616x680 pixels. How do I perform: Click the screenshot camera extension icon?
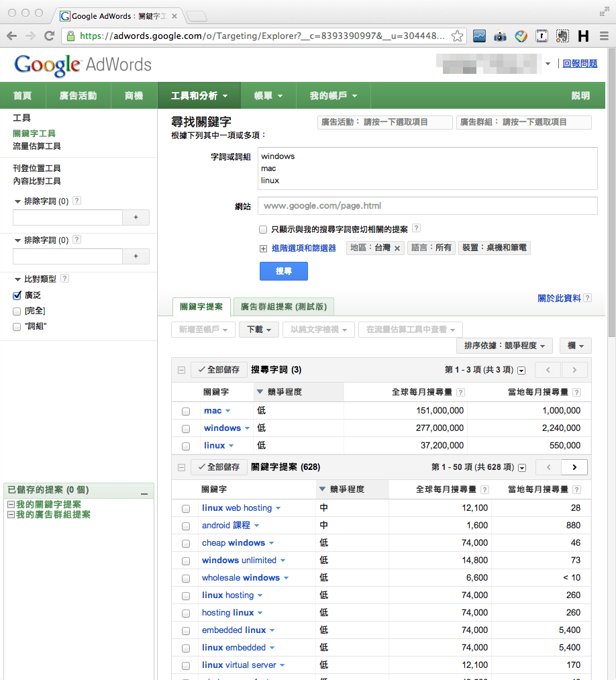[499, 36]
